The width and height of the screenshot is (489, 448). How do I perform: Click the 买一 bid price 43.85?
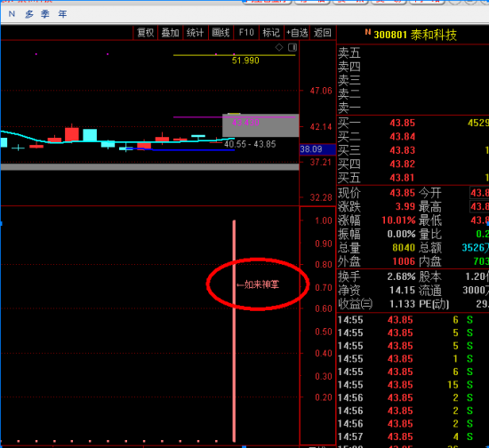tap(402, 123)
